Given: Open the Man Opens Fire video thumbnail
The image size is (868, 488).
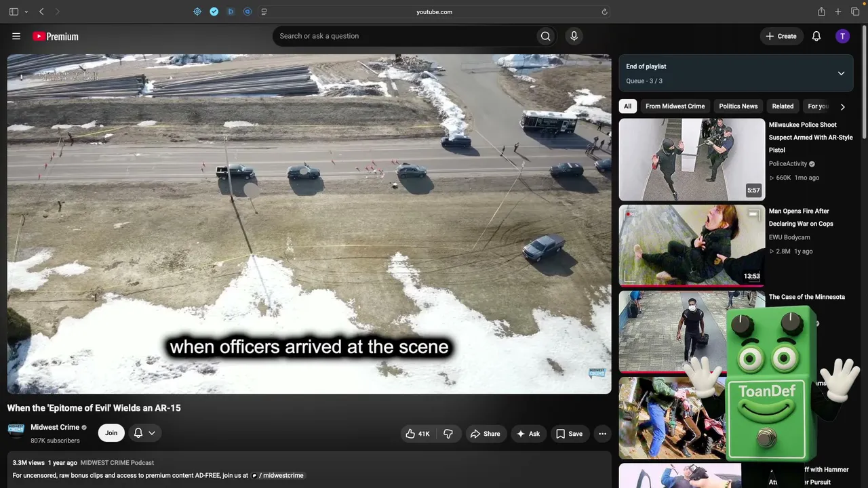Looking at the screenshot, I should click(x=692, y=245).
